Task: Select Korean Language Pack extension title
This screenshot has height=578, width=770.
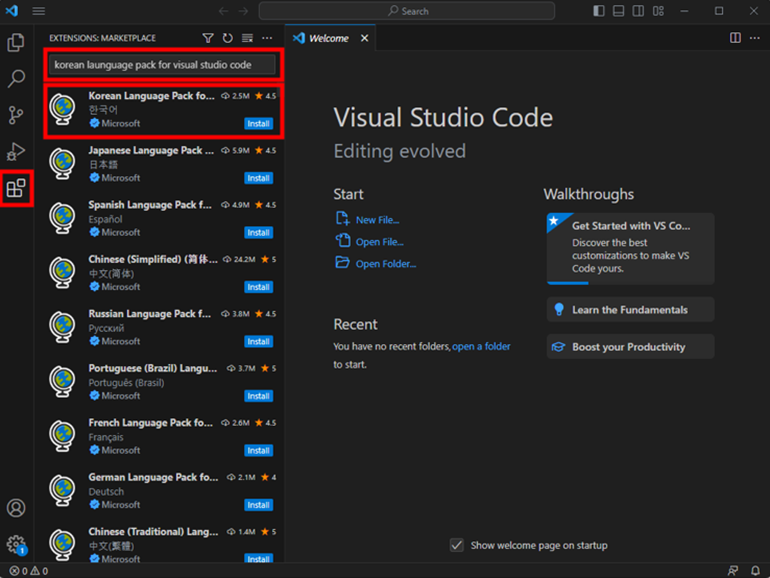Action: pos(151,96)
